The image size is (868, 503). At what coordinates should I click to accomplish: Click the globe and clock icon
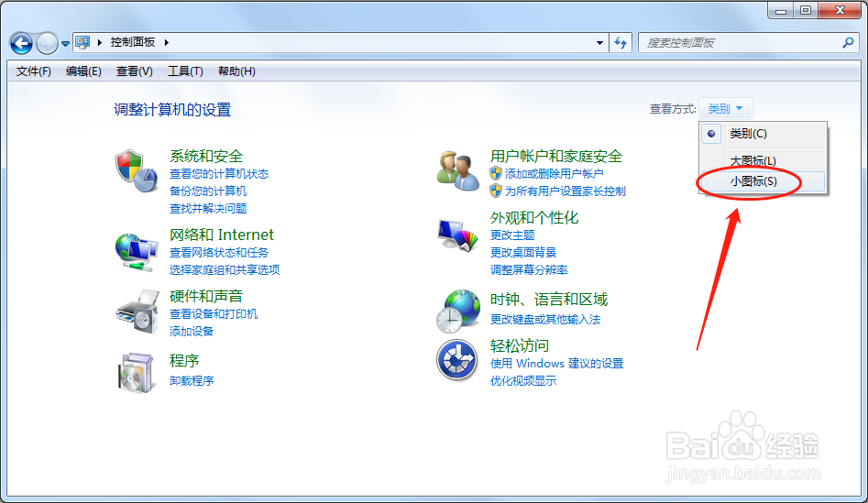[x=457, y=311]
